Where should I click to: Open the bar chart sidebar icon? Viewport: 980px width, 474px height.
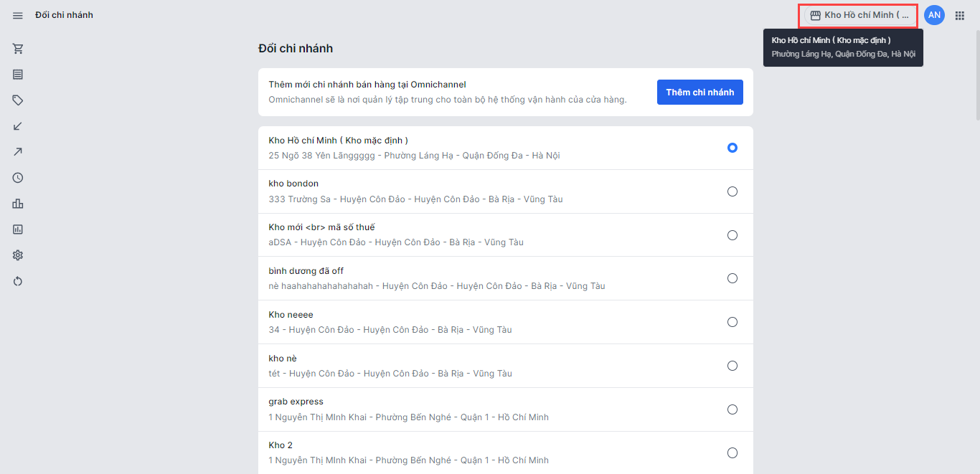point(18,204)
